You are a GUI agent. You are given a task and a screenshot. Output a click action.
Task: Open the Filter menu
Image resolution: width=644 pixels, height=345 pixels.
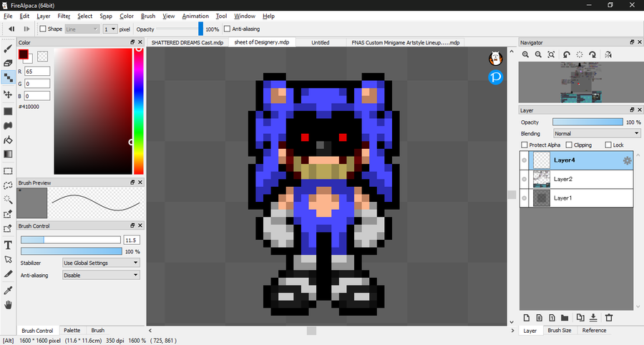click(64, 16)
